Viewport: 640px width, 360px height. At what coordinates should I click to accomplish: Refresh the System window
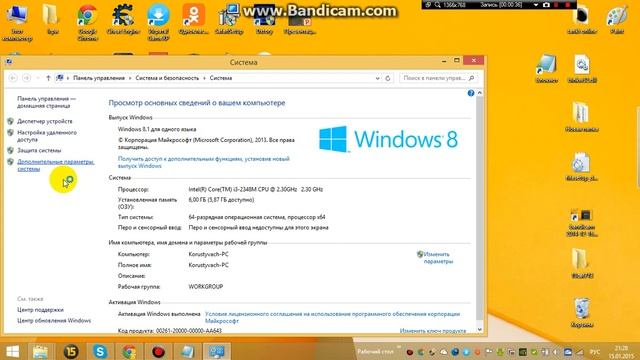point(388,78)
